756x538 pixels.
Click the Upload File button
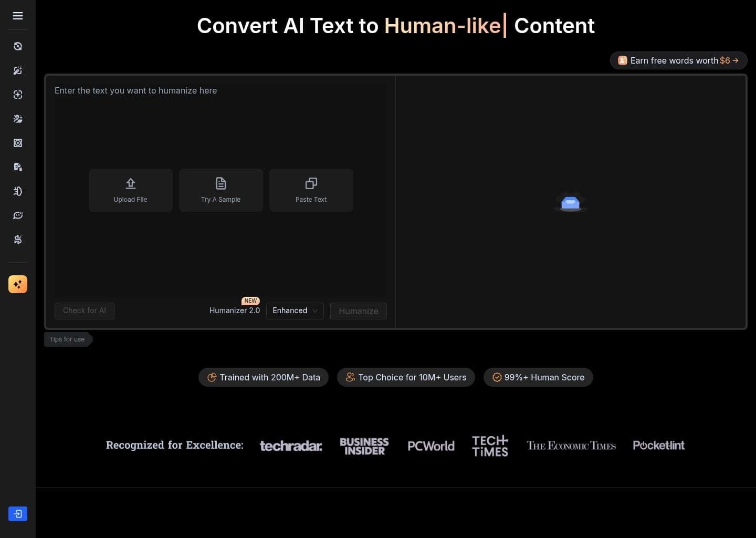[131, 190]
